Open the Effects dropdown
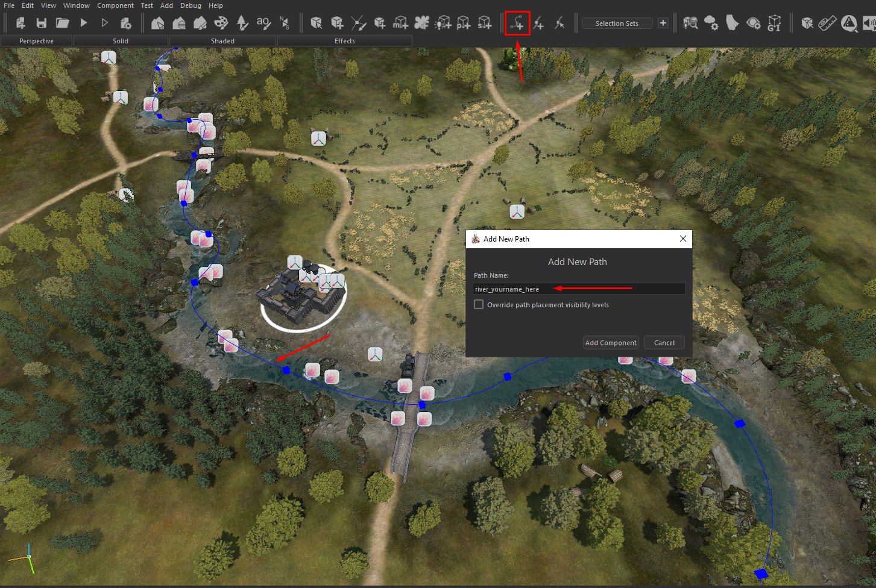876x588 pixels. (345, 41)
